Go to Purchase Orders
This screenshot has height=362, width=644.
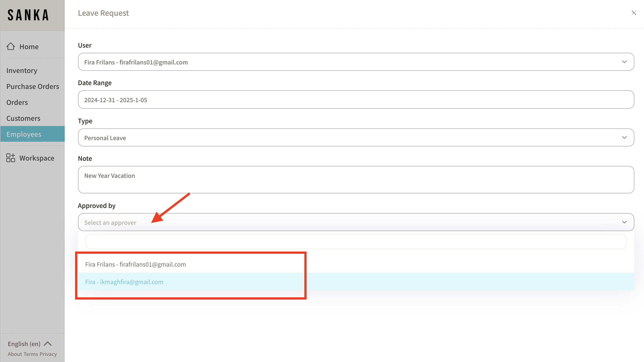tap(33, 86)
